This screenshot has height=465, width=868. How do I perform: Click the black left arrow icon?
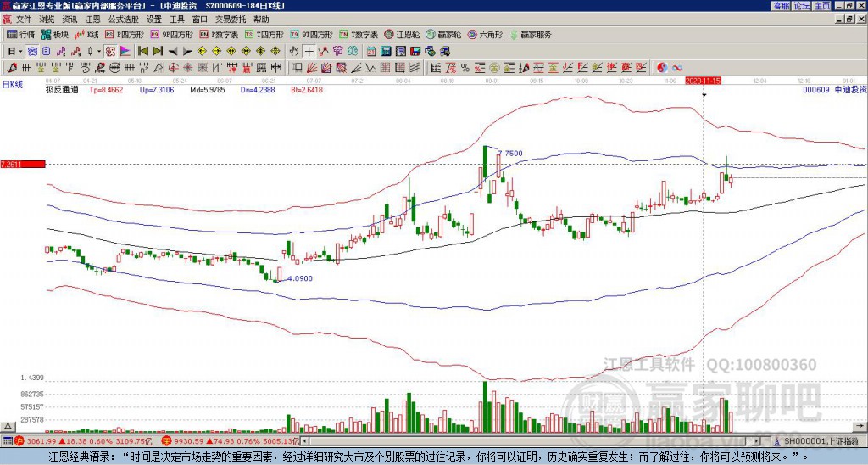[173, 52]
